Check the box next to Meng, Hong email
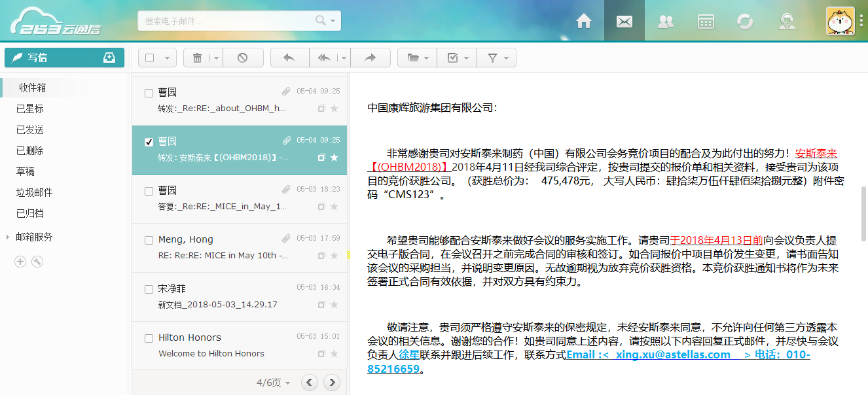 (x=149, y=240)
